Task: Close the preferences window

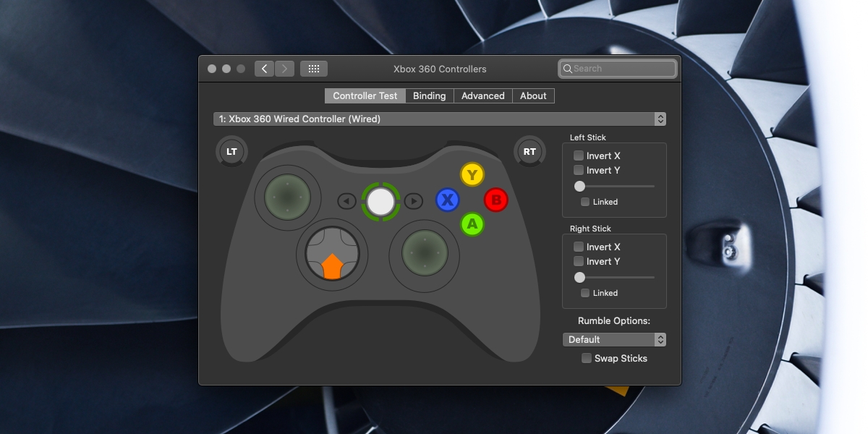Action: (212, 69)
